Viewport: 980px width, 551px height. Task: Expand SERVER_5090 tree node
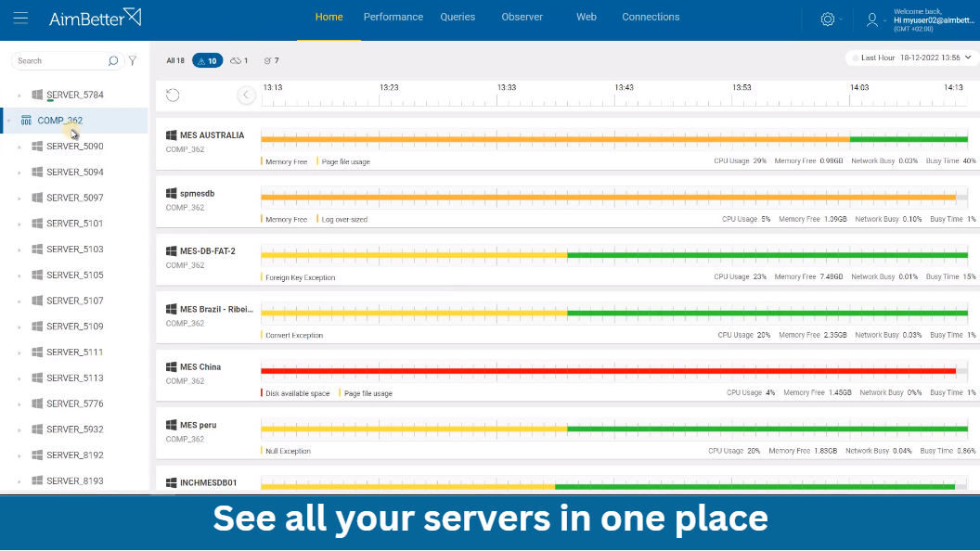(19, 147)
